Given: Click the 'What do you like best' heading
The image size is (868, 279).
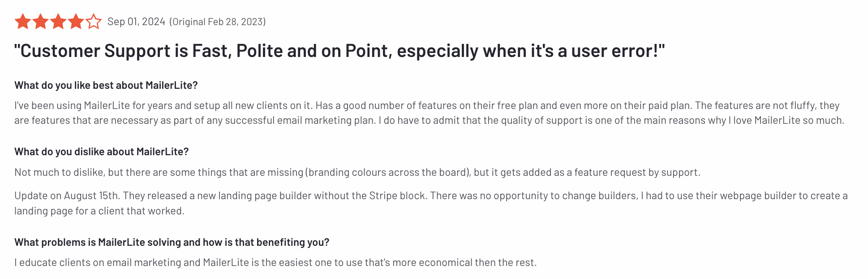Looking at the screenshot, I should (x=106, y=85).
